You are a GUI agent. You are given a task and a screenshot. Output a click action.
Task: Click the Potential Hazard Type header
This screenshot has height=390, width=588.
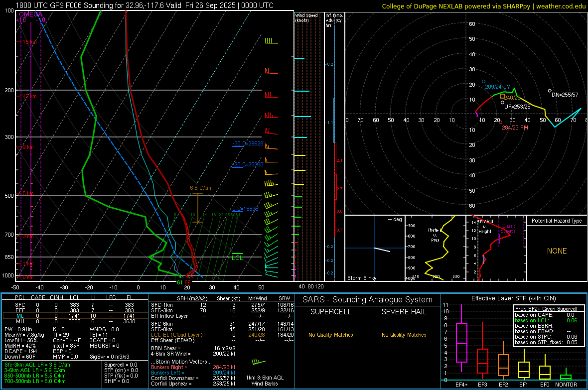[557, 221]
